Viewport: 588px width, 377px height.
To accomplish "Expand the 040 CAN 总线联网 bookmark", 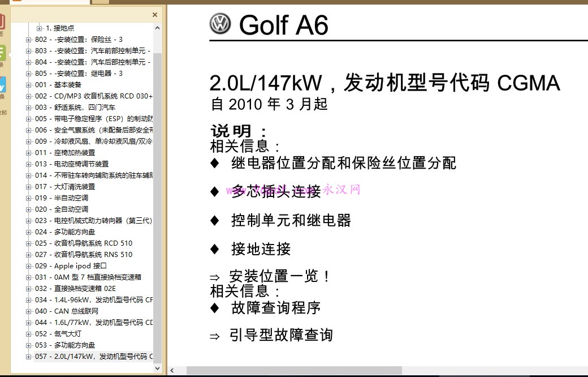I will pyautogui.click(x=28, y=311).
